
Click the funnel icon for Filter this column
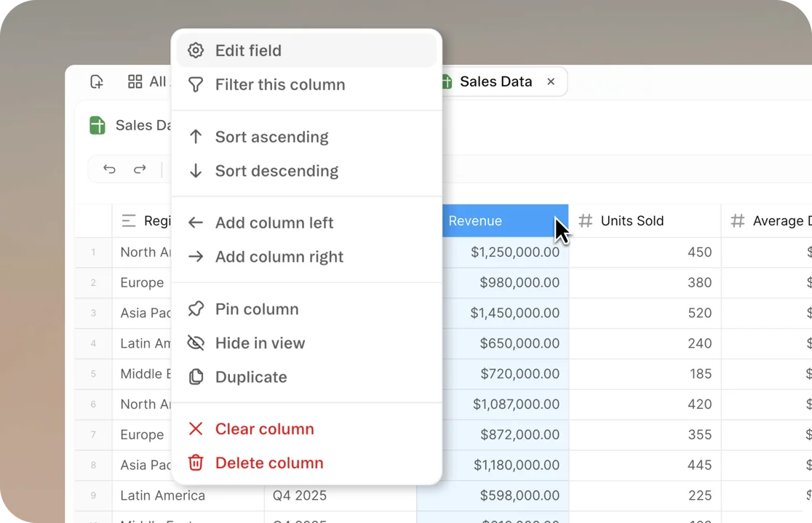pyautogui.click(x=195, y=84)
